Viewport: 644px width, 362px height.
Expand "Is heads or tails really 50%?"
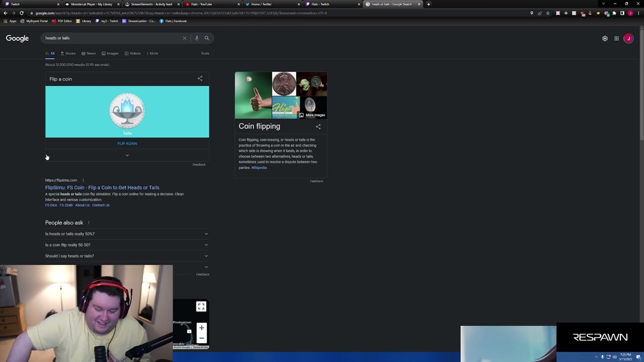[x=127, y=234]
